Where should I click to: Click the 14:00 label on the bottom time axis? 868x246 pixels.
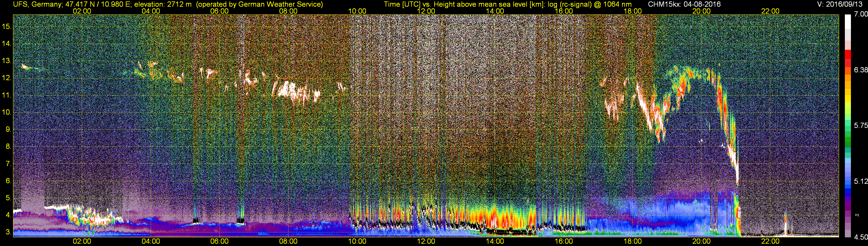(495, 241)
